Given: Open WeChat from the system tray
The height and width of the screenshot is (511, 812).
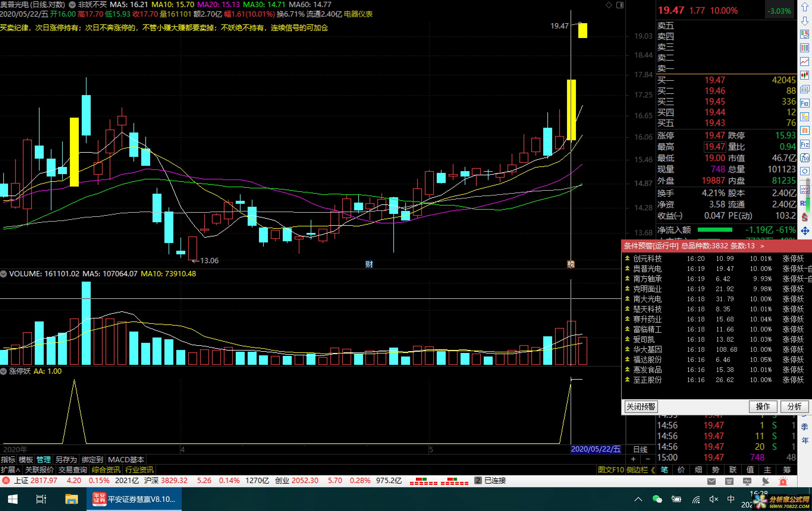Looking at the screenshot, I should pyautogui.click(x=657, y=499).
